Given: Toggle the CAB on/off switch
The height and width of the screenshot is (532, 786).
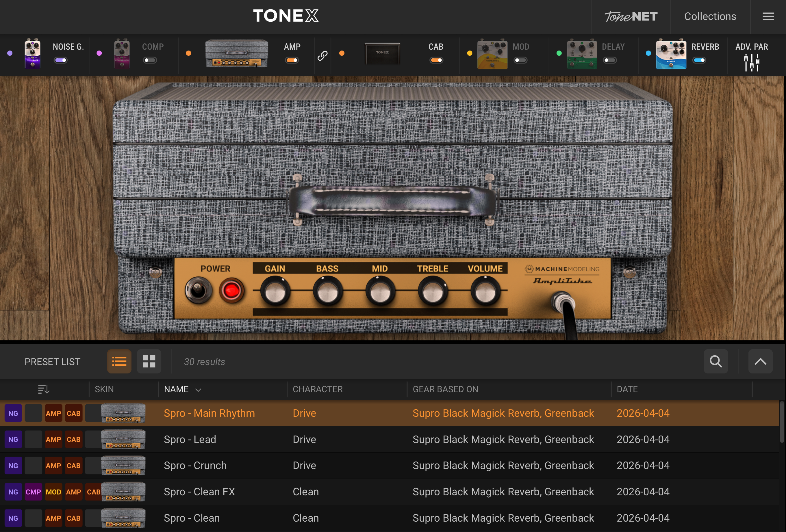Looking at the screenshot, I should coord(436,60).
